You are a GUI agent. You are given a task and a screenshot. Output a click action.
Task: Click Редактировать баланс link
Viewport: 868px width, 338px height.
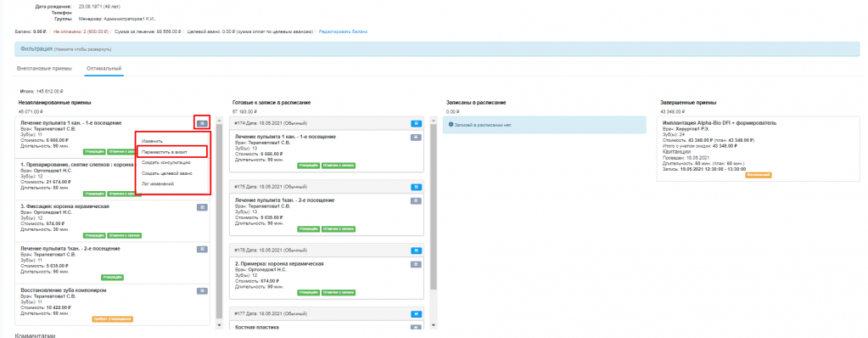pyautogui.click(x=344, y=31)
